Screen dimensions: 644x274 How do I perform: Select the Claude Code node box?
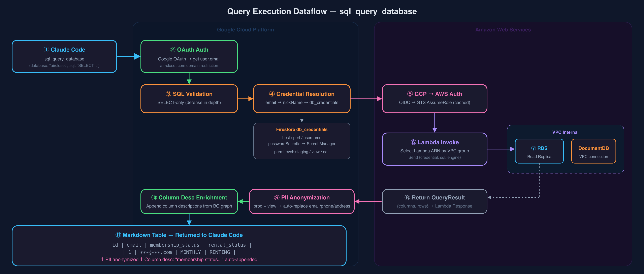pyautogui.click(x=64, y=57)
